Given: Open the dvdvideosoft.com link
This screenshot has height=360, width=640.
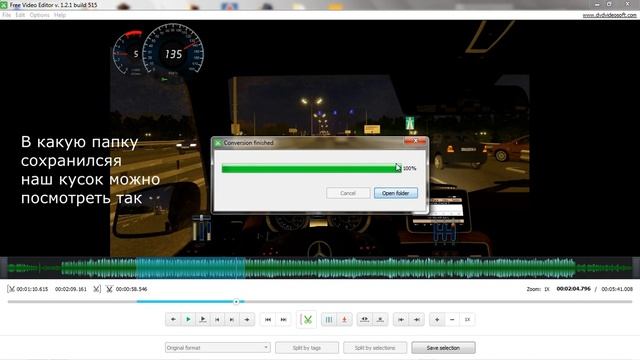Looking at the screenshot, I should [x=609, y=15].
